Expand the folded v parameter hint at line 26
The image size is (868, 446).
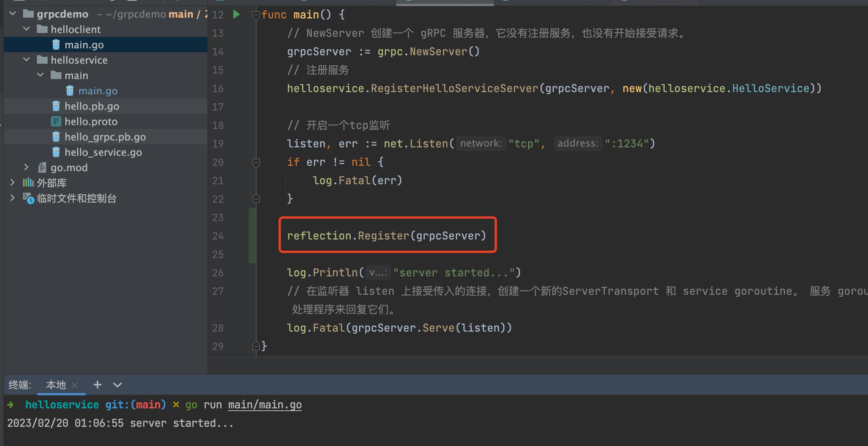[x=378, y=273]
